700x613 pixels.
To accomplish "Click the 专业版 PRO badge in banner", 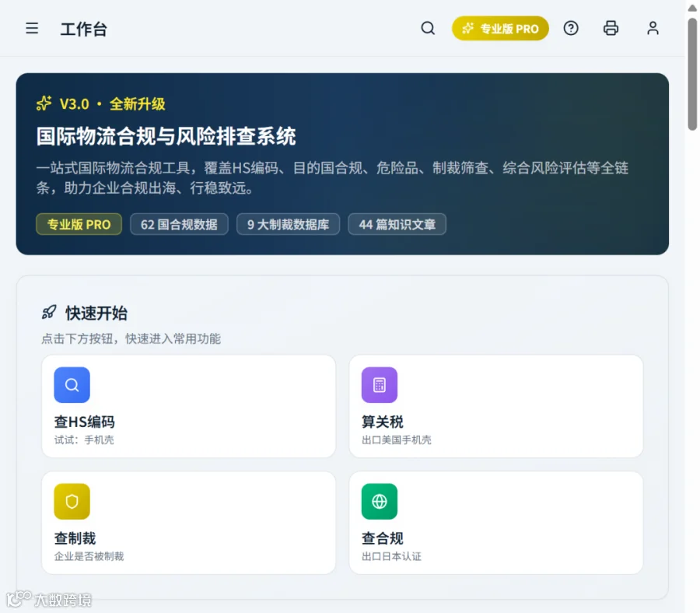I will [x=79, y=224].
